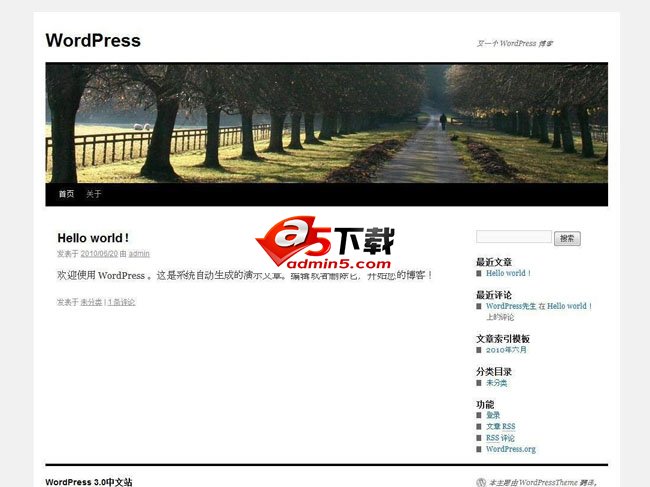Select the site tagline 又一个 WordPress 博客
The height and width of the screenshot is (487, 650).
tap(514, 43)
